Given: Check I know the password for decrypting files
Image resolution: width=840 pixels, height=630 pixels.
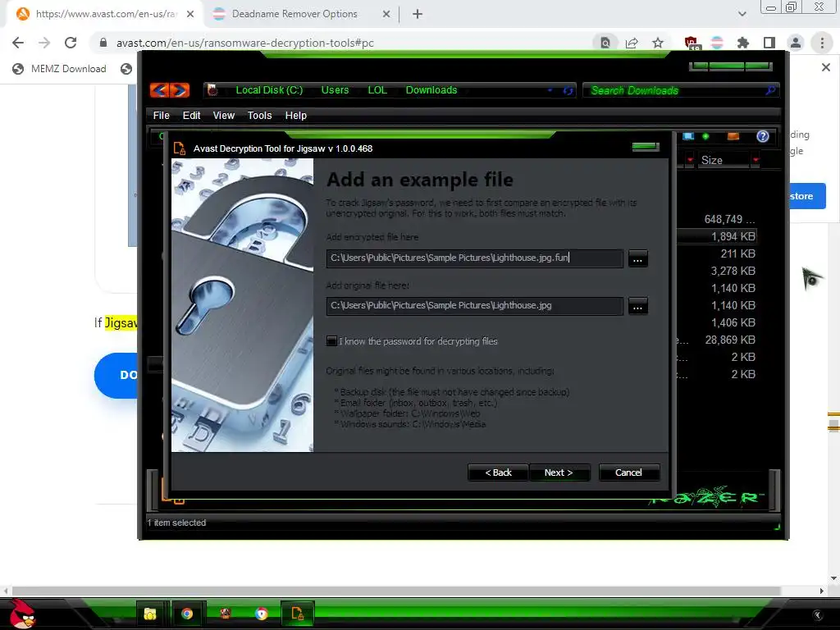Looking at the screenshot, I should pyautogui.click(x=331, y=341).
